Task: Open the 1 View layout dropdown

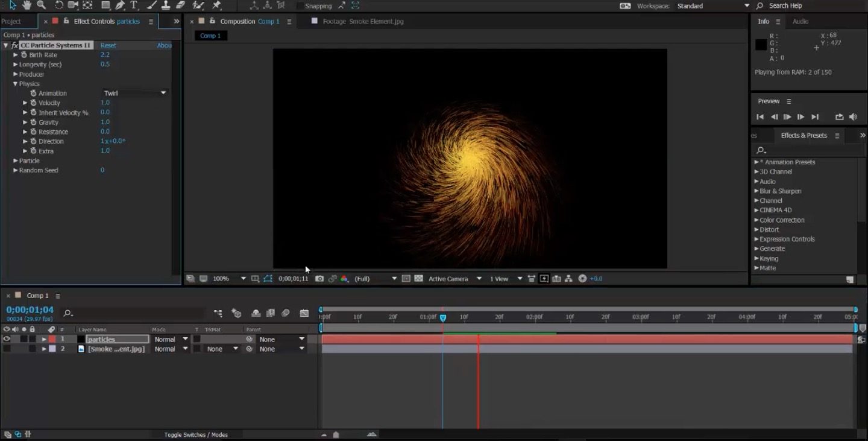Action: point(506,279)
